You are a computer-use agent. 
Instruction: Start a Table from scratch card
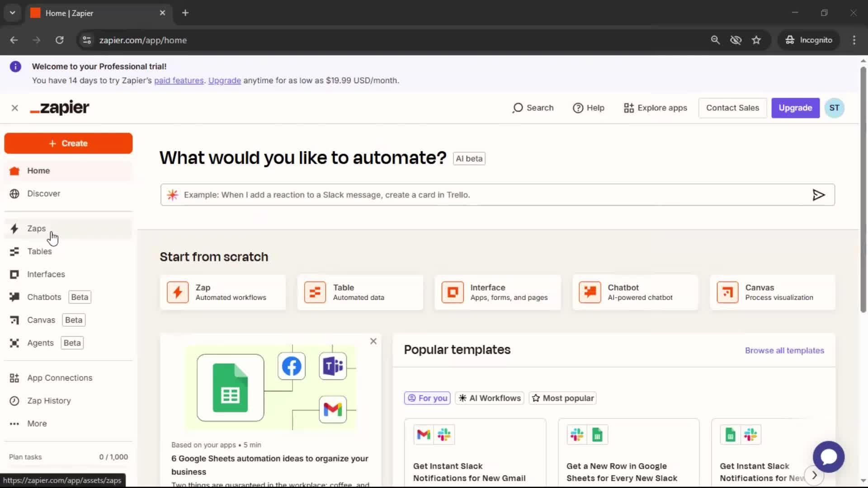(x=360, y=292)
